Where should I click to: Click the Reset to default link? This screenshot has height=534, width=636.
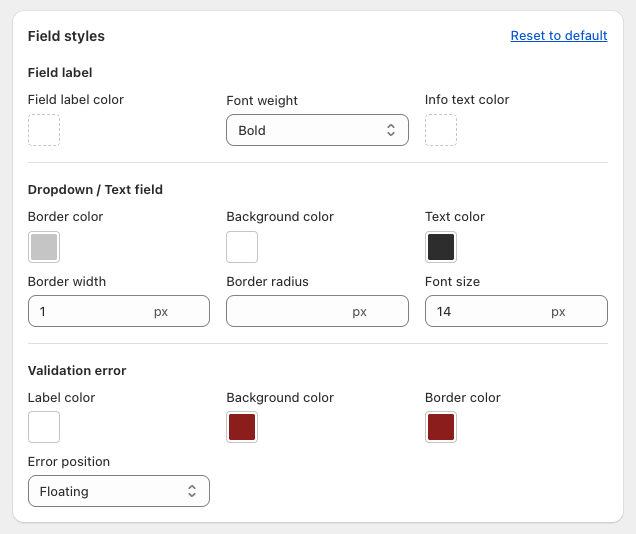click(558, 36)
